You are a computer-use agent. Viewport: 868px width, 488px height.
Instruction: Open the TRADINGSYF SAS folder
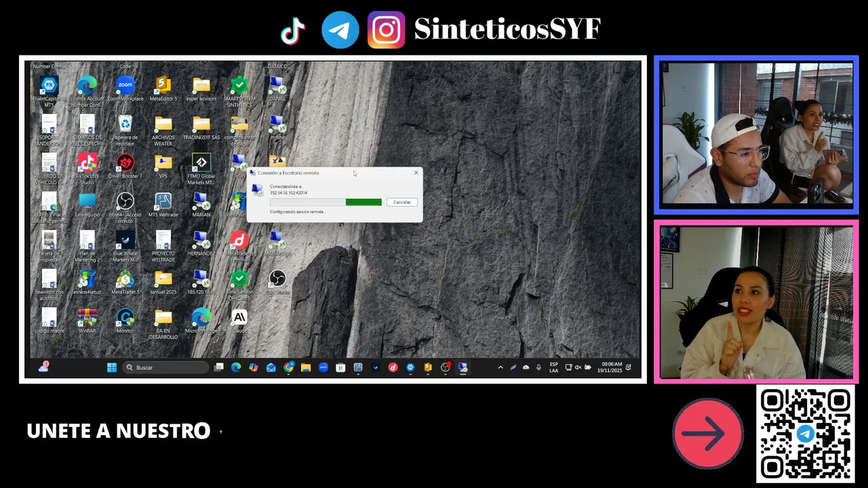pos(201,127)
